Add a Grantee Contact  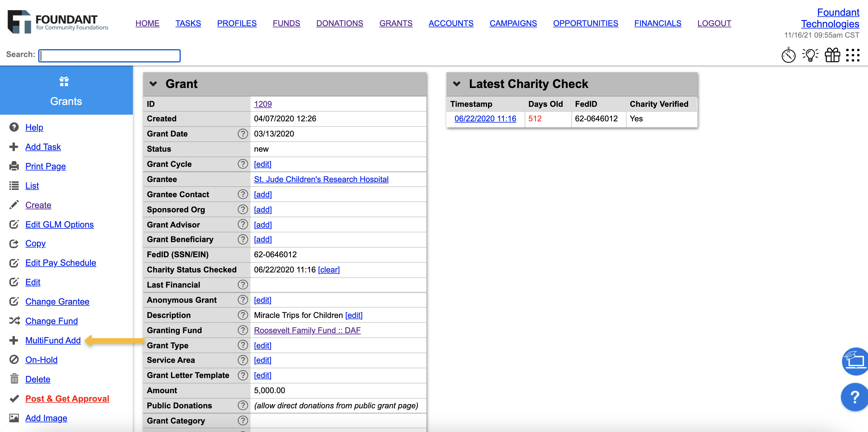262,194
